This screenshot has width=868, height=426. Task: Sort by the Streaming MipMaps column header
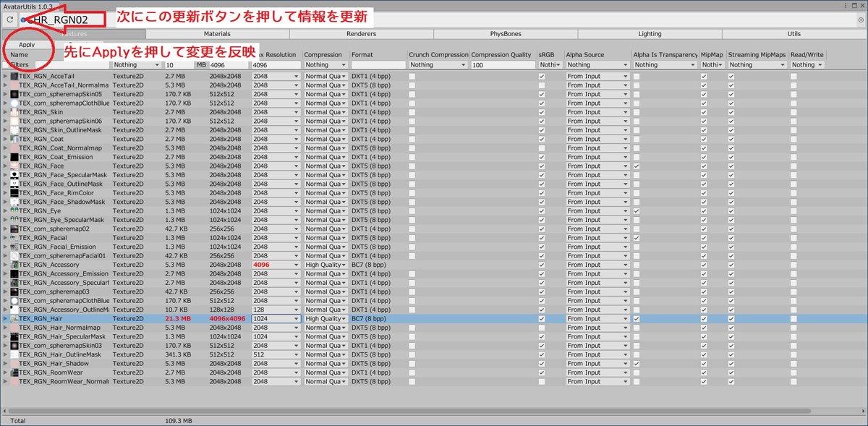(x=756, y=55)
